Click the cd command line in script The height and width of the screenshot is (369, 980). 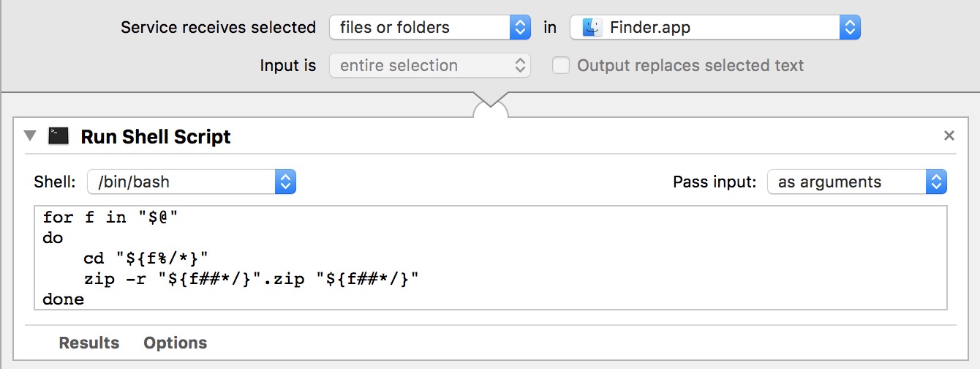tap(146, 258)
